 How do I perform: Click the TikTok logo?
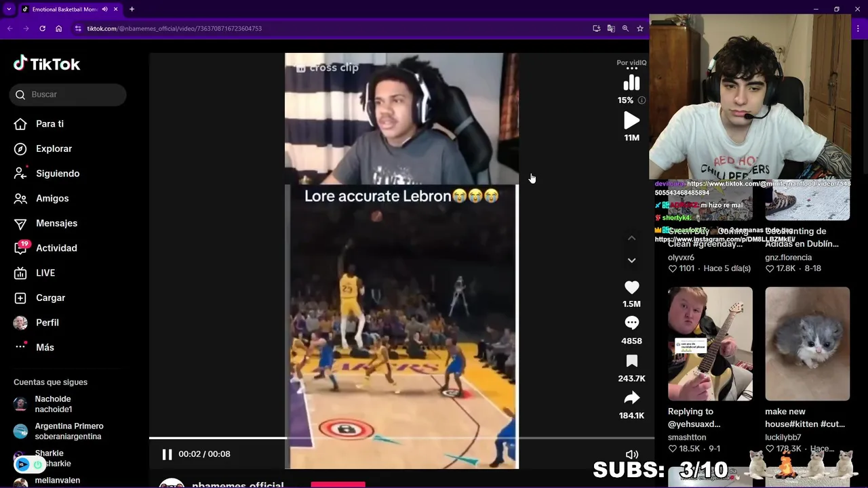47,64
